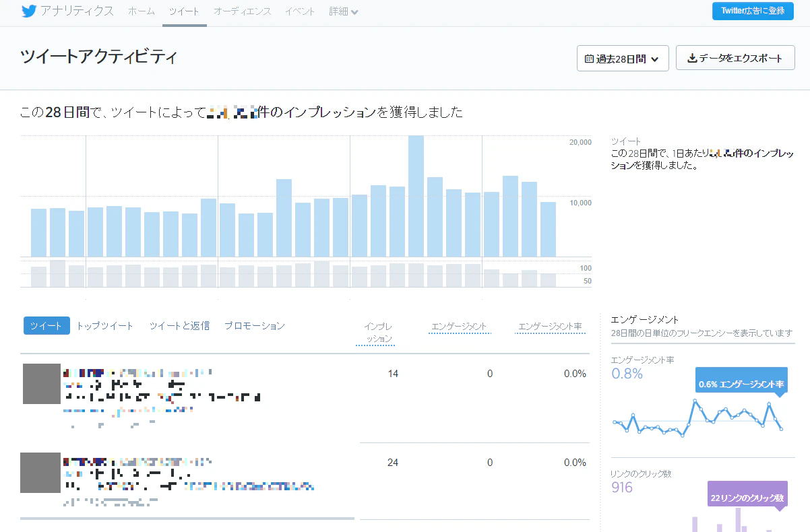The width and height of the screenshot is (810, 532).
Task: Click the Twitter bird logo
Action: coord(30,11)
